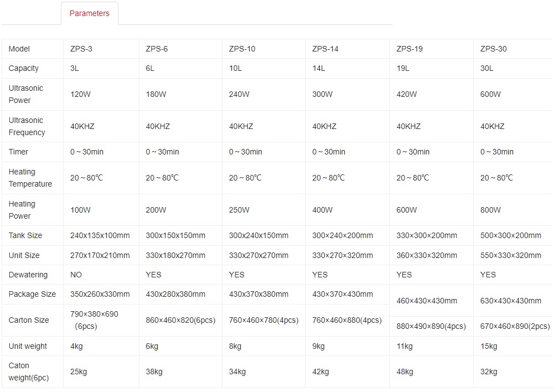Image resolution: width=554 pixels, height=392 pixels.
Task: Click the ZPS-3 model header cell
Action: click(81, 49)
